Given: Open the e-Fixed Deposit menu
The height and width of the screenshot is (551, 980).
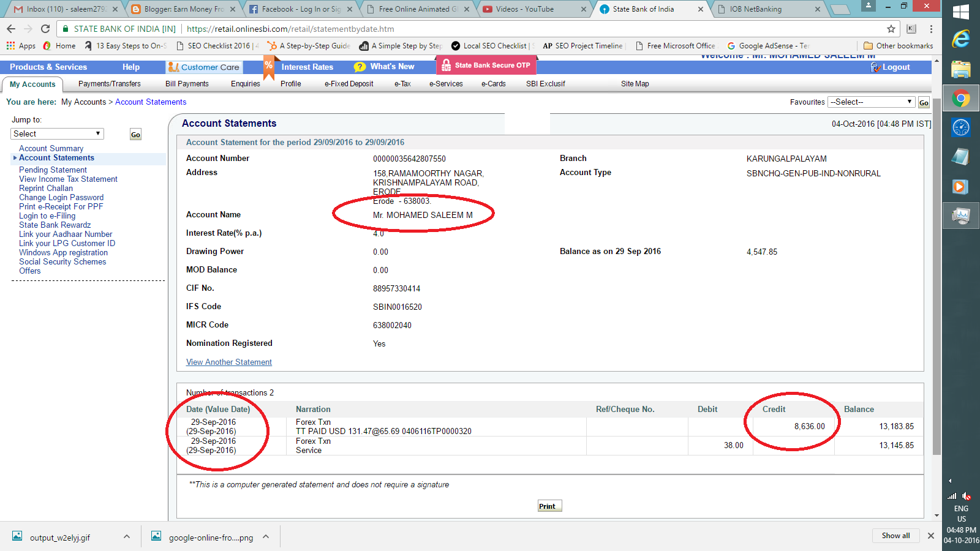Looking at the screenshot, I should [349, 84].
